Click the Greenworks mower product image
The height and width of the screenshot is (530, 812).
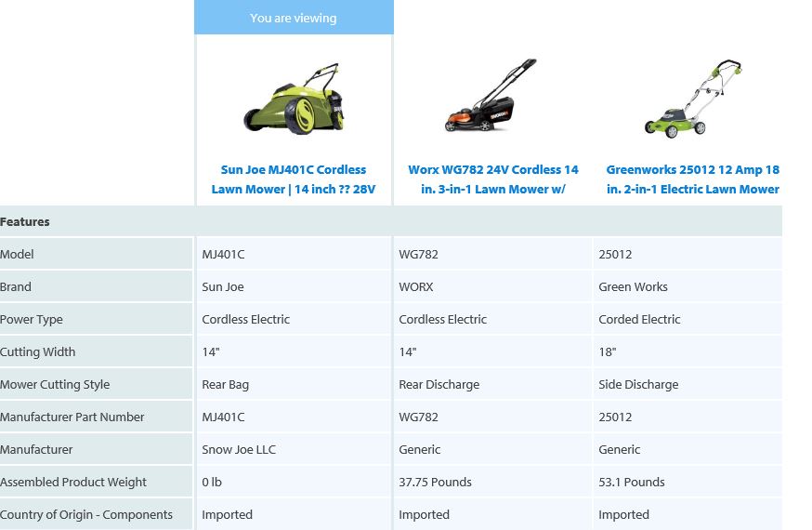click(x=693, y=99)
